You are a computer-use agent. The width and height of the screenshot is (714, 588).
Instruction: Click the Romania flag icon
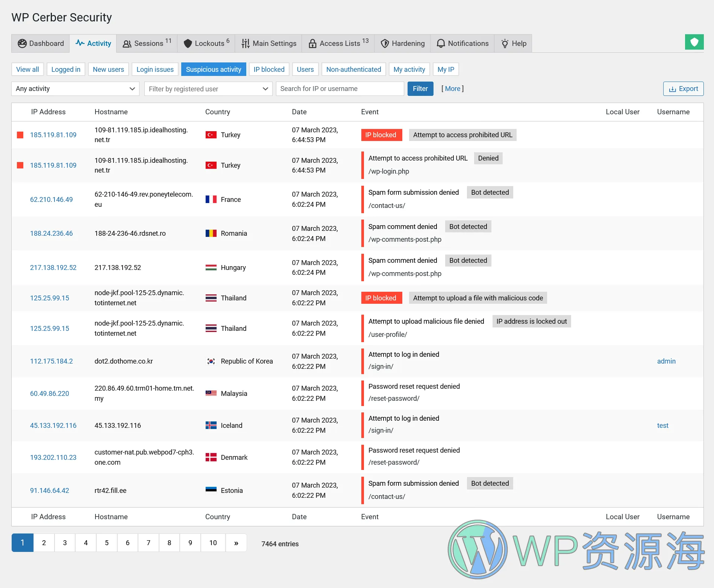[211, 233]
